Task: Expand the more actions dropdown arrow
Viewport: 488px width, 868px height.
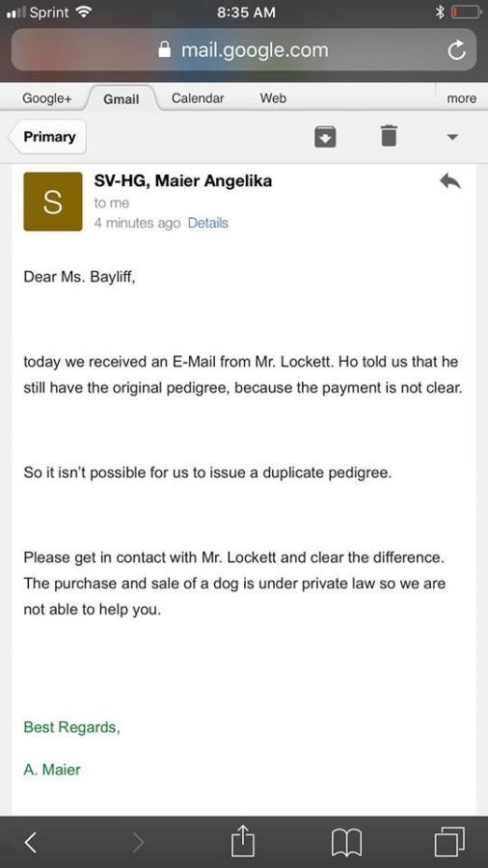Action: (x=452, y=137)
